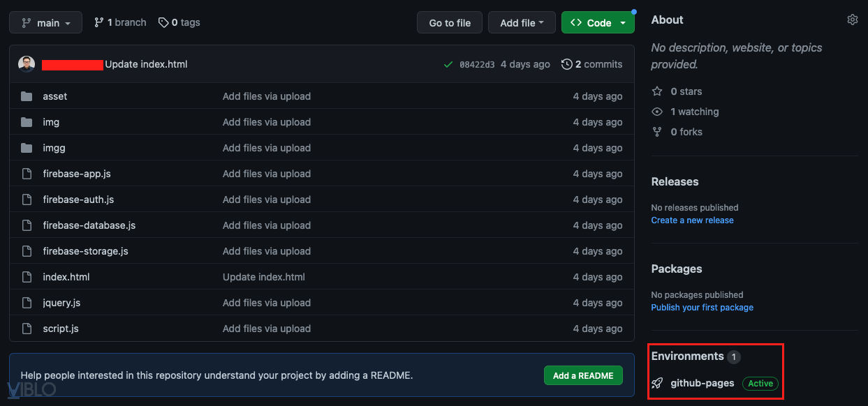Click the Go to file button

pos(450,23)
